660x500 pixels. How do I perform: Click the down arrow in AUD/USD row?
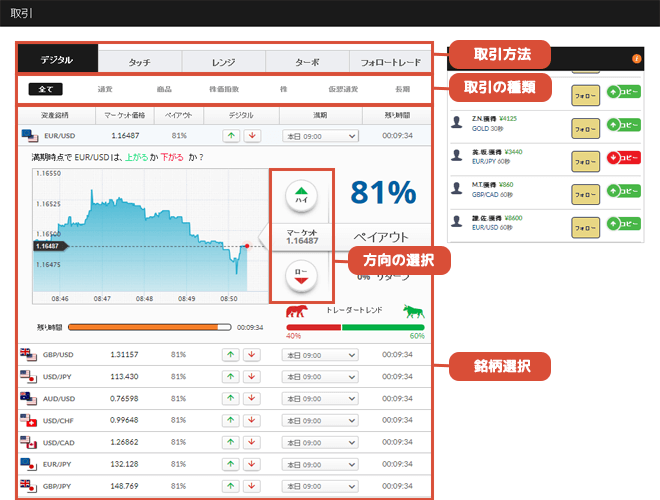click(x=252, y=398)
